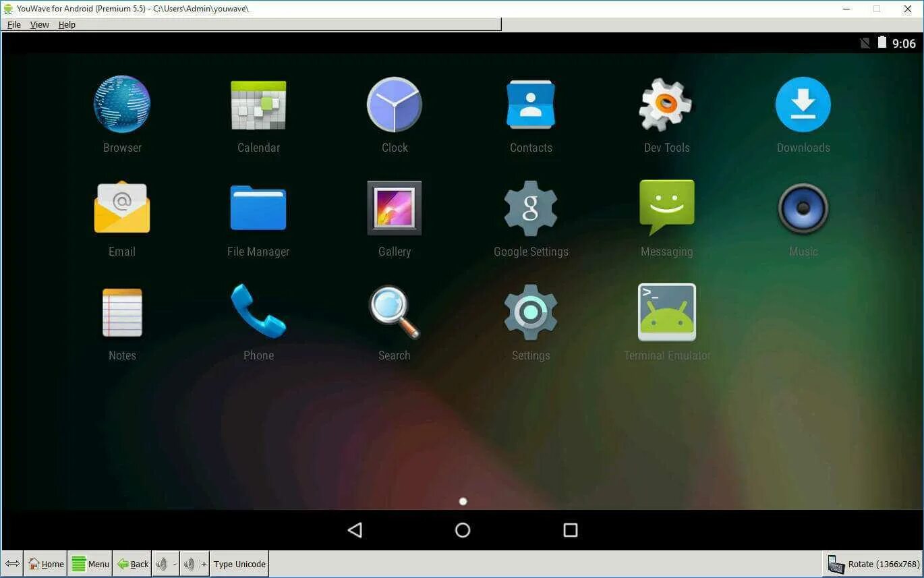The height and width of the screenshot is (578, 924).
Task: Open the Browser app
Action: pyautogui.click(x=122, y=105)
